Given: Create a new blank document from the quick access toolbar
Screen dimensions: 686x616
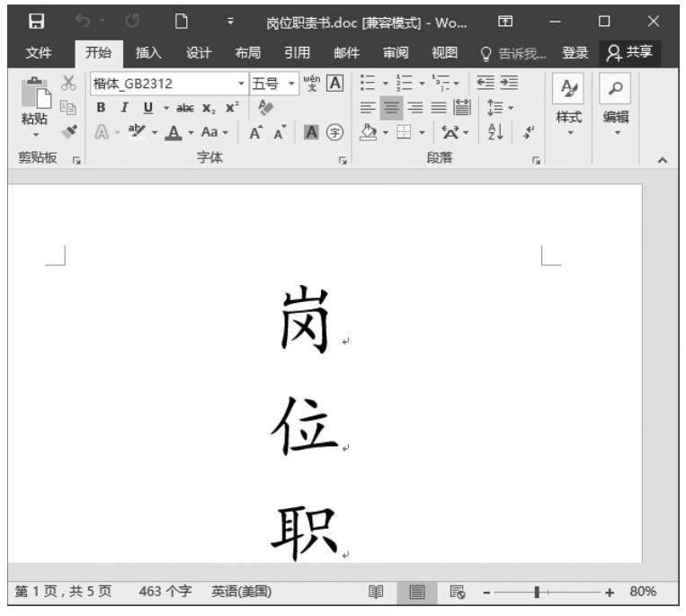Looking at the screenshot, I should click(180, 22).
